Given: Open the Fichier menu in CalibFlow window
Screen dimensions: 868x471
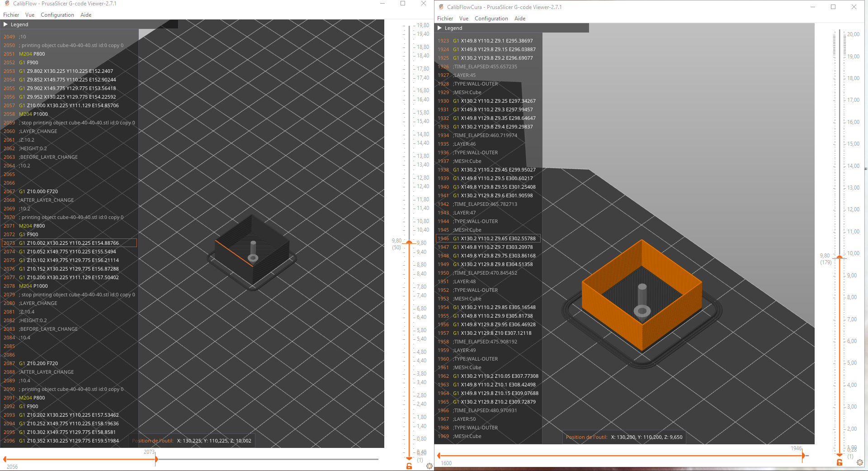Looking at the screenshot, I should click(11, 15).
